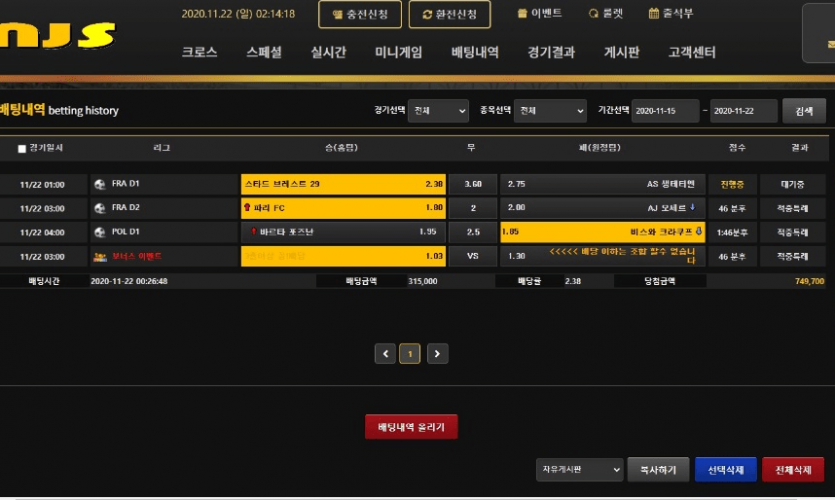Click the start date field 2020-11-15
This screenshot has height=500, width=835.
pyautogui.click(x=665, y=111)
